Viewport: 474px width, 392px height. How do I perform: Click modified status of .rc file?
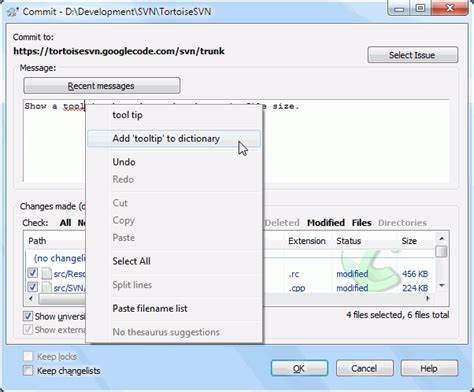352,274
